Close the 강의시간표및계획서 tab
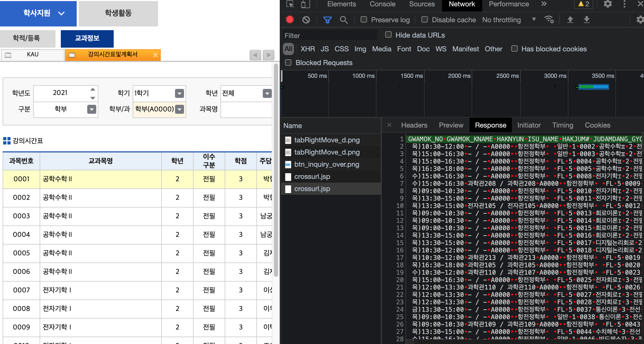Viewport: 644px width, 344px height. coord(155,55)
